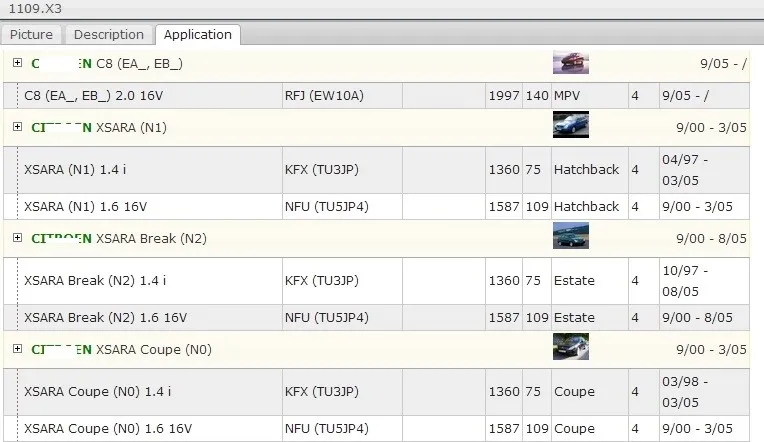
Task: Click the 1109.X3 part number title
Action: pyautogui.click(x=35, y=9)
